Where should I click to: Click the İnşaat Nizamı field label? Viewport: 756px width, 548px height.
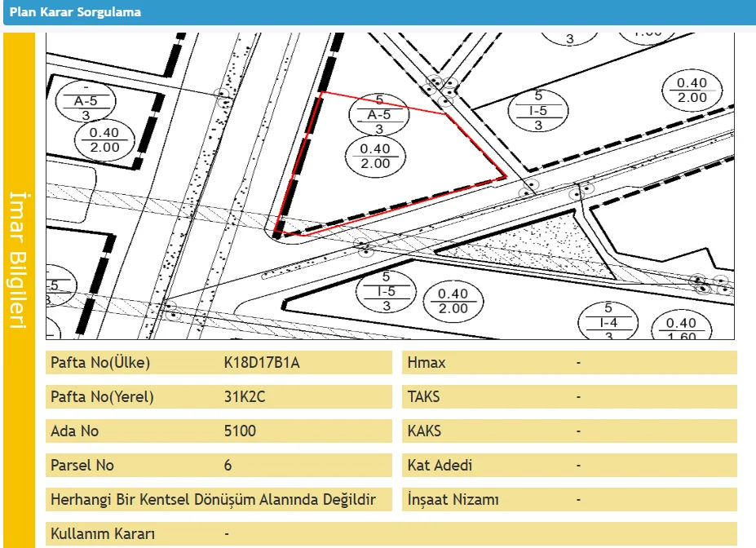click(453, 500)
